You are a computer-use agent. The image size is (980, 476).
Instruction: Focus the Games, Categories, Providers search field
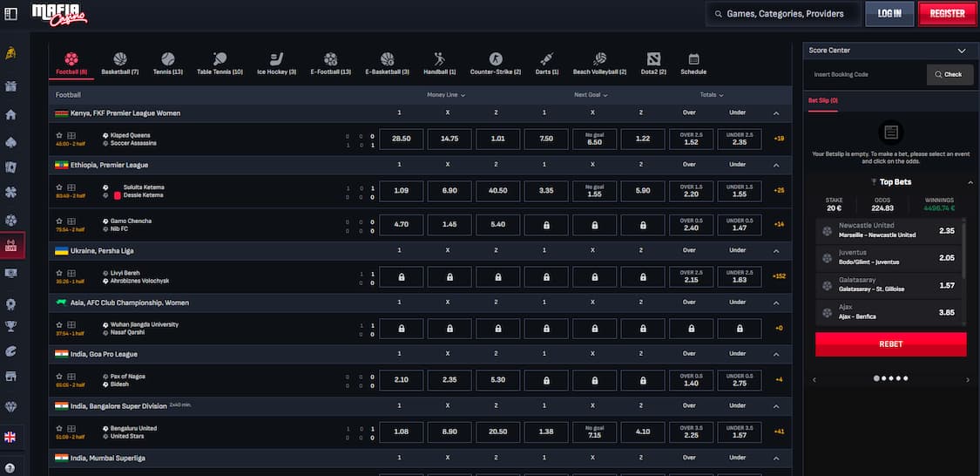[782, 14]
